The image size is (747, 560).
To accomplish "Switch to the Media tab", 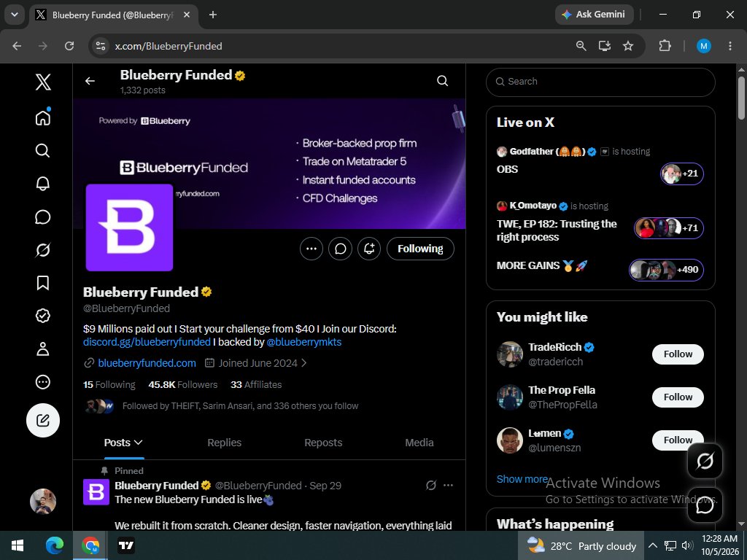I will point(419,443).
